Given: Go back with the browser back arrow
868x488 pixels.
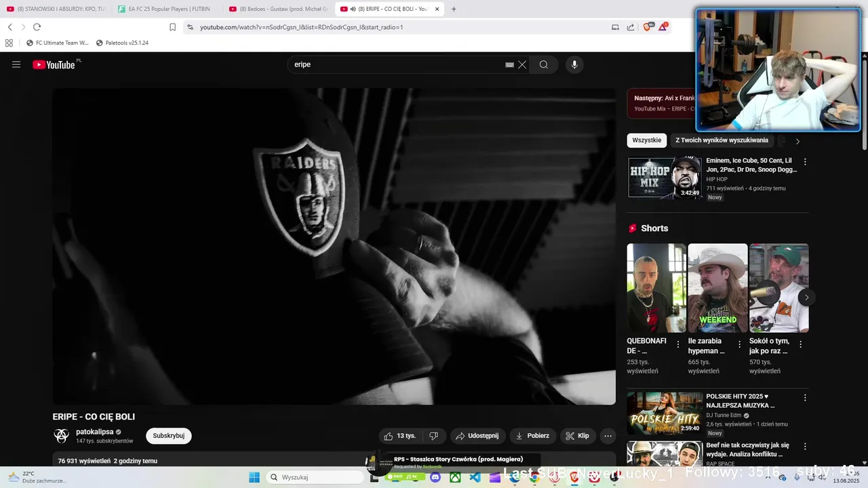Looking at the screenshot, I should click(x=10, y=27).
